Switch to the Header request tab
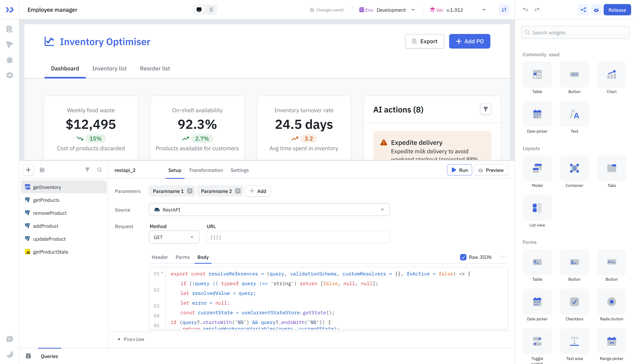Screen dimensions: 636x364 click(x=160, y=257)
